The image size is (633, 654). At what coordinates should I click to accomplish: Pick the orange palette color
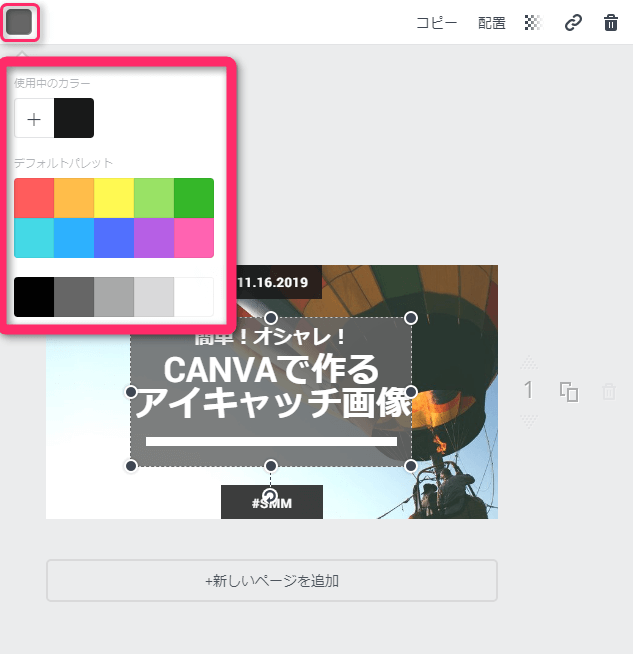(x=74, y=198)
